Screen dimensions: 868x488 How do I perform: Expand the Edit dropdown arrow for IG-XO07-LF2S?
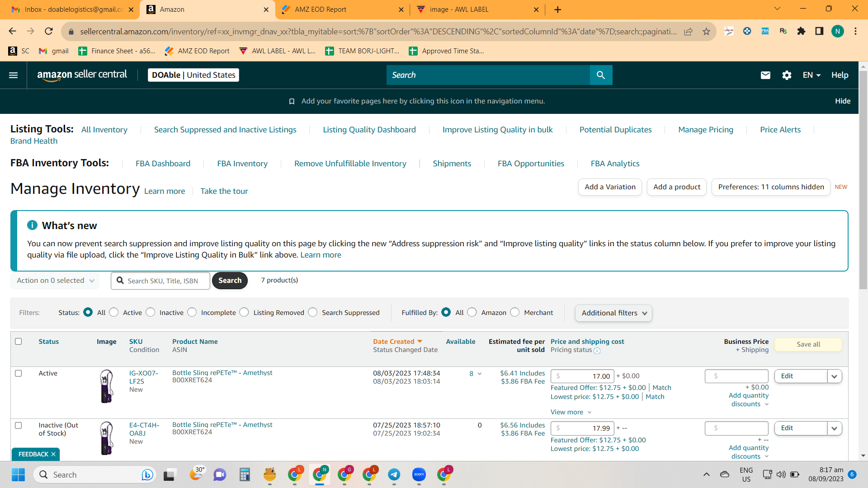834,376
